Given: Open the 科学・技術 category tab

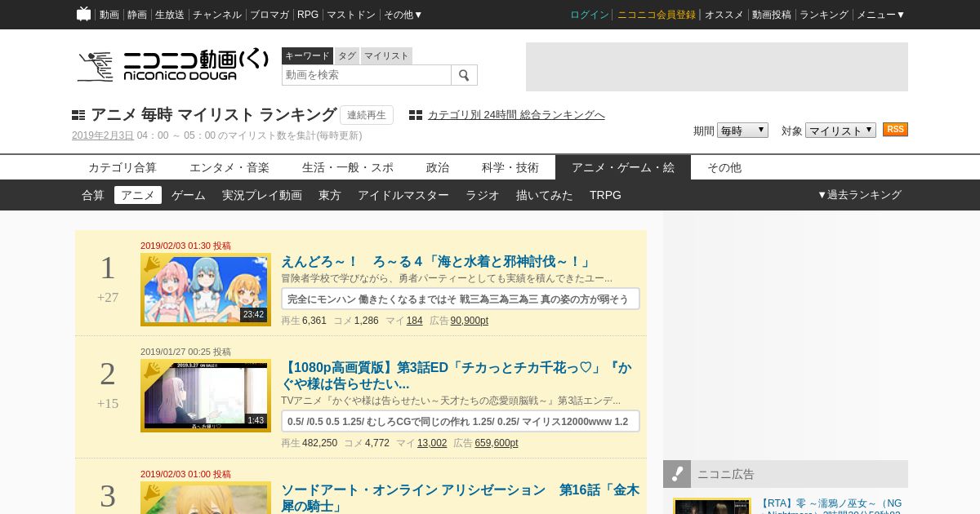Looking at the screenshot, I should coord(510,167).
